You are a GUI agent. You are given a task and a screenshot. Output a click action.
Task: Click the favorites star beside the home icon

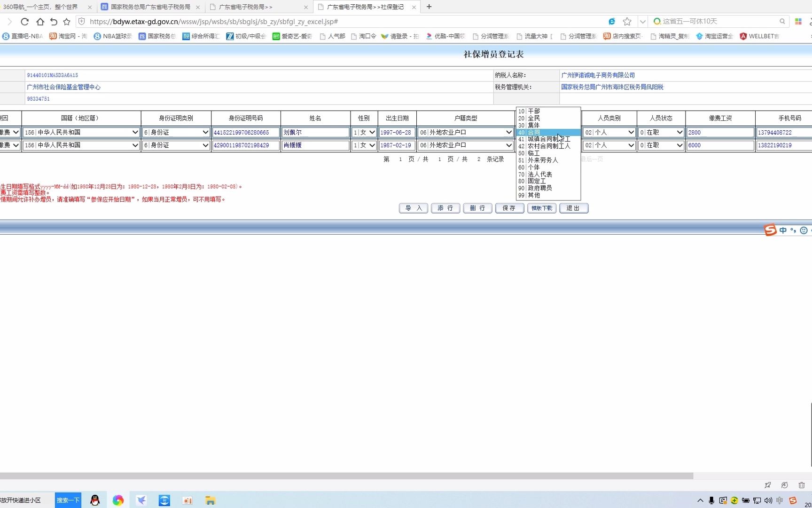(x=67, y=22)
